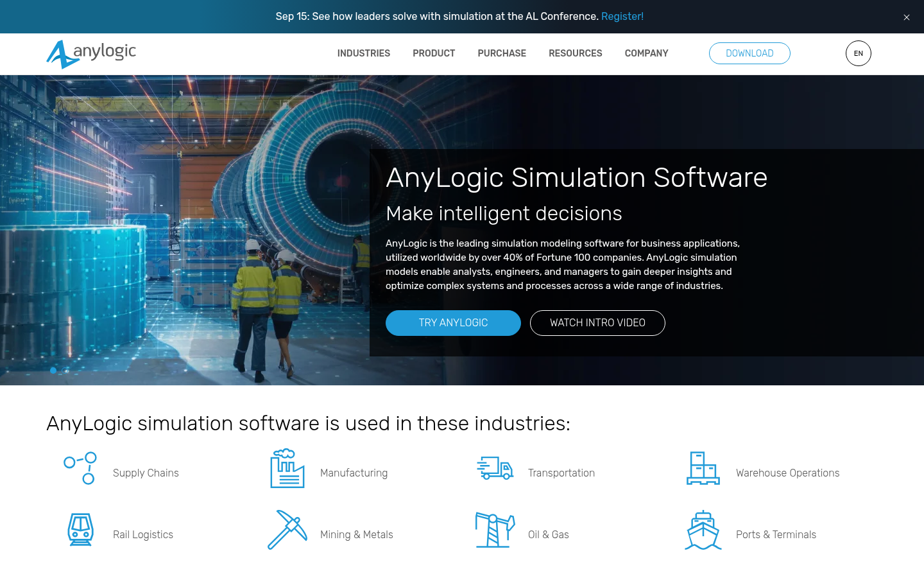Open the Company menu

647,53
